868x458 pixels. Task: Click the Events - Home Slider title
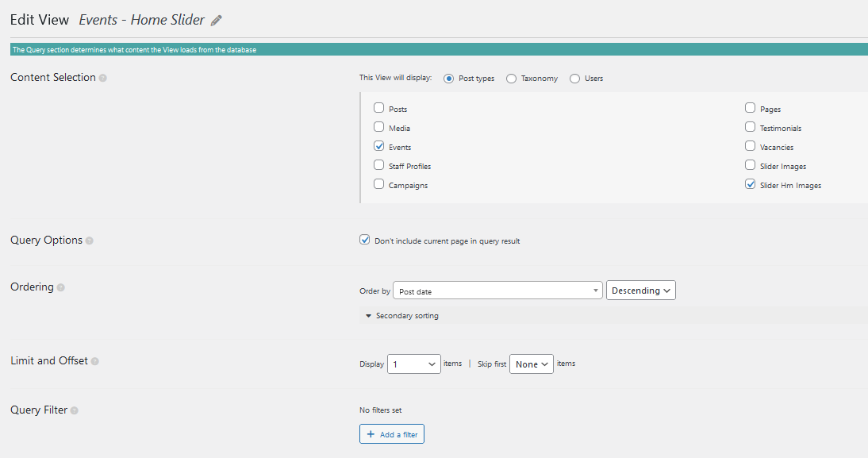142,20
